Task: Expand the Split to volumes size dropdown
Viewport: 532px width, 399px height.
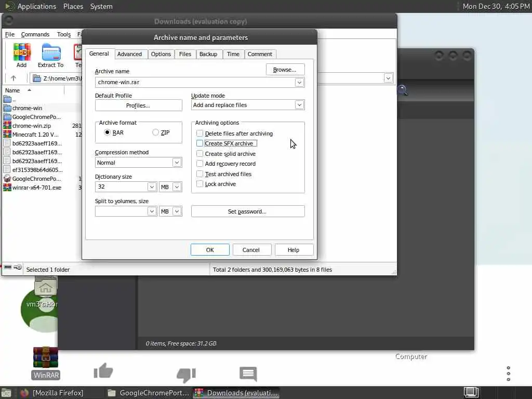Action: coord(152,211)
